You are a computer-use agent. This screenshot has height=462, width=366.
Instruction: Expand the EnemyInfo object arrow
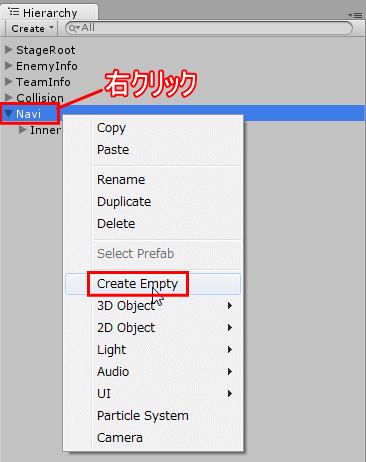pos(9,66)
